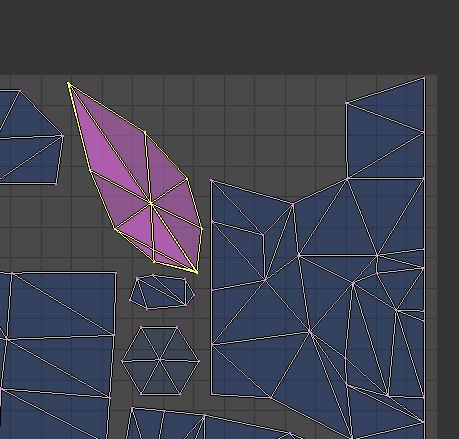Select the pink island's left edge middle vertex
Image resolution: width=459 pixels, height=439 pixels.
point(90,170)
